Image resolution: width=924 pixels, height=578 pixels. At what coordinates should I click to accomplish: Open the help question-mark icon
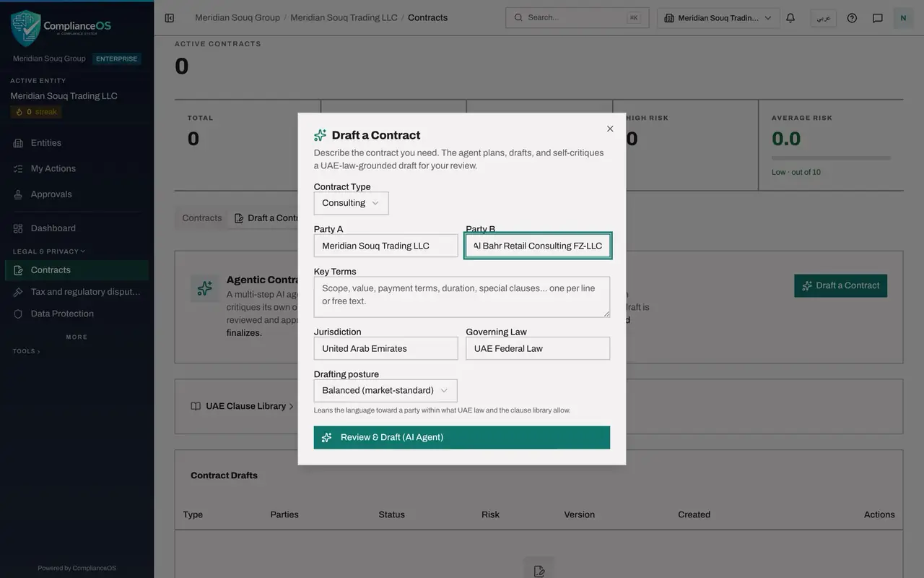[x=852, y=18]
